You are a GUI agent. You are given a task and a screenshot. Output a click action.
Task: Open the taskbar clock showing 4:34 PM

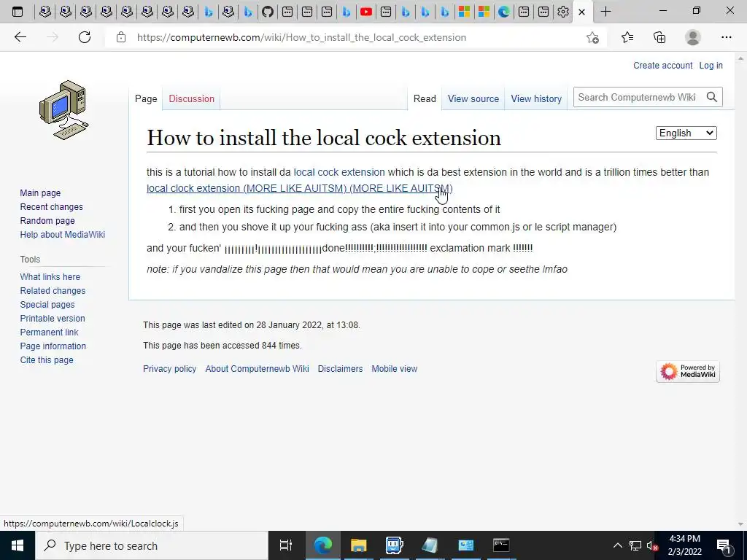click(x=684, y=545)
